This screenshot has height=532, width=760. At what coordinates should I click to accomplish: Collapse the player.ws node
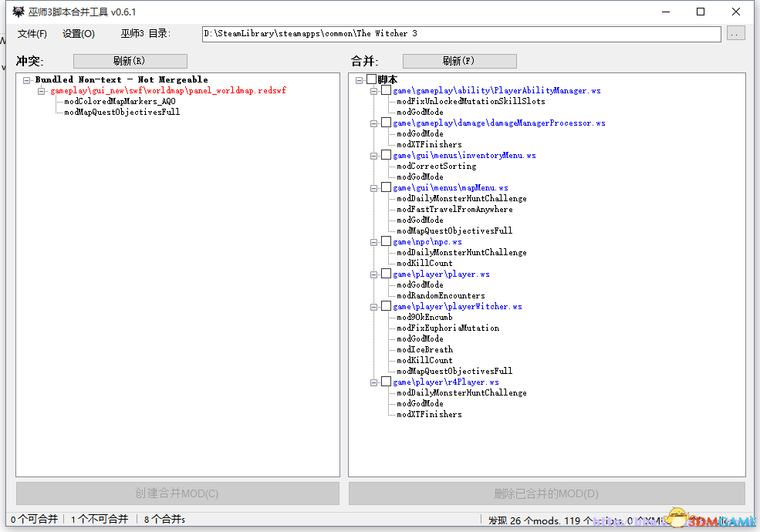click(x=373, y=274)
